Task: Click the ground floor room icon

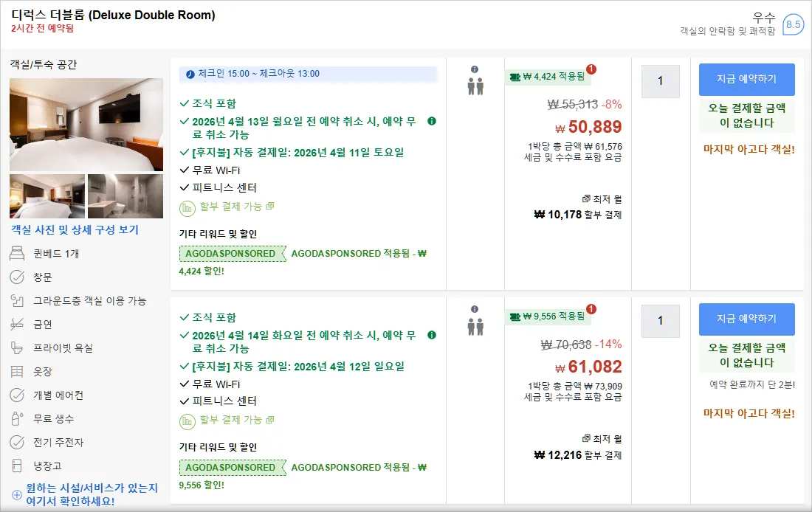Action: pos(17,301)
